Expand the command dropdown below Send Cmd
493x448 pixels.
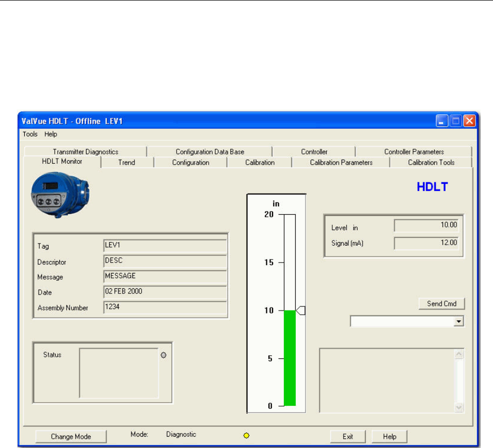(x=458, y=321)
